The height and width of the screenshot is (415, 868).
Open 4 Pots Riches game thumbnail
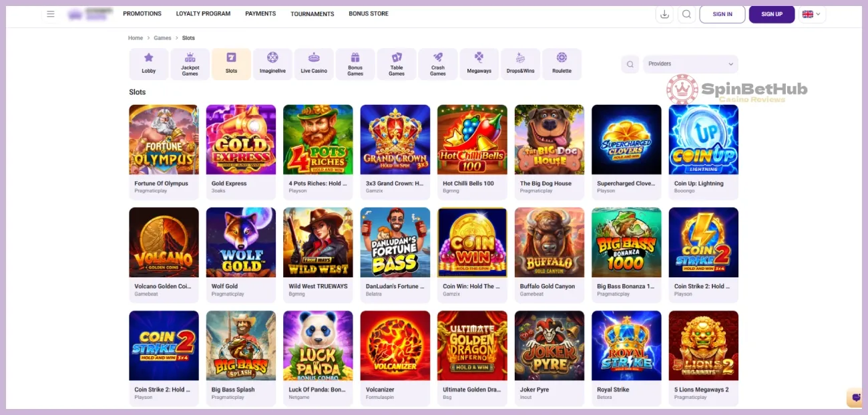pos(318,140)
